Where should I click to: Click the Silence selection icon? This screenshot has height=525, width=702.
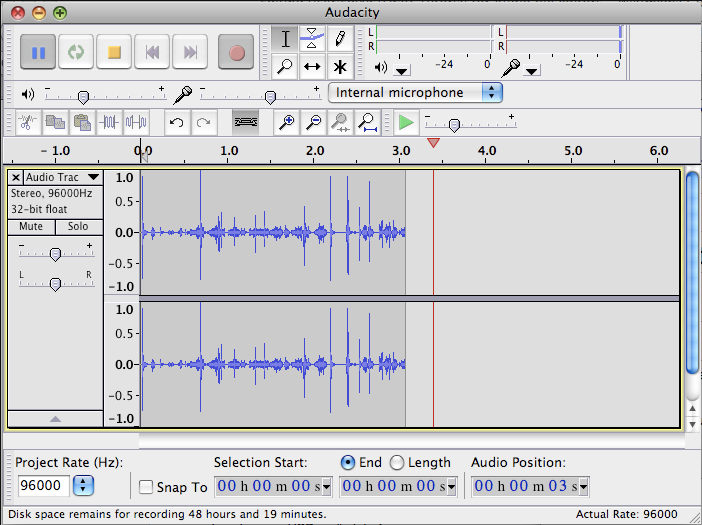point(136,122)
